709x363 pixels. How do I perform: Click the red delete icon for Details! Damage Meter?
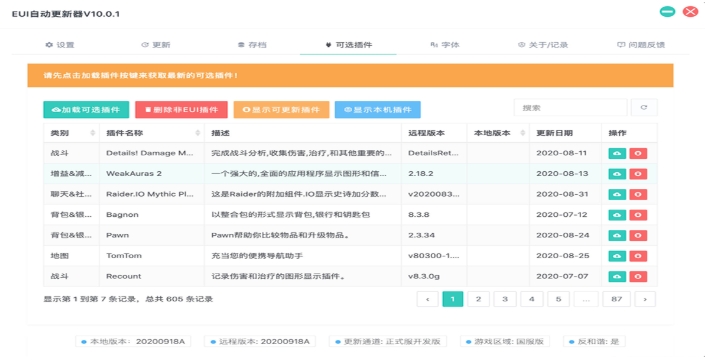click(x=638, y=153)
